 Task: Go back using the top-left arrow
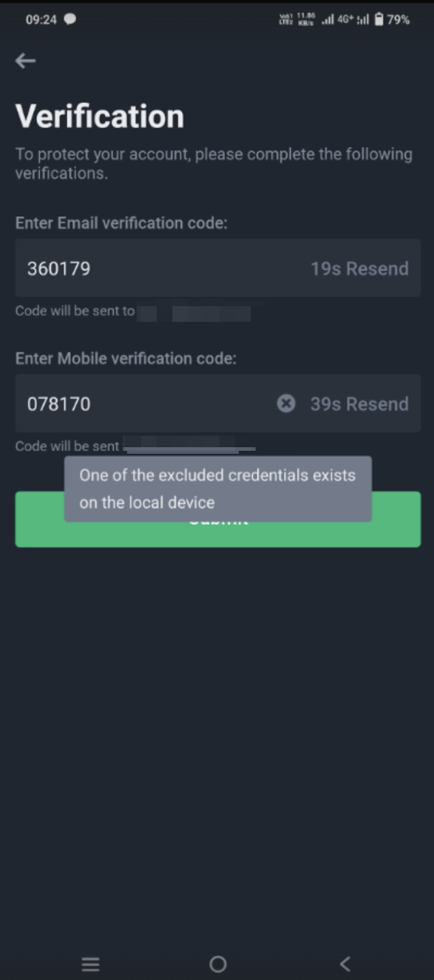pyautogui.click(x=25, y=61)
